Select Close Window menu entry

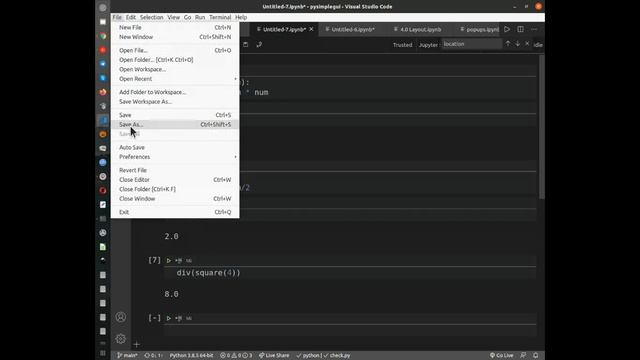pyautogui.click(x=175, y=199)
